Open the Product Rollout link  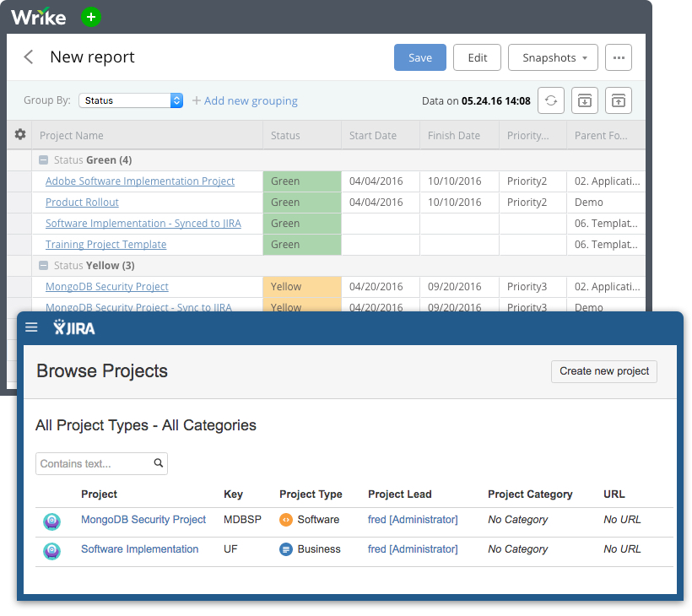coord(82,203)
